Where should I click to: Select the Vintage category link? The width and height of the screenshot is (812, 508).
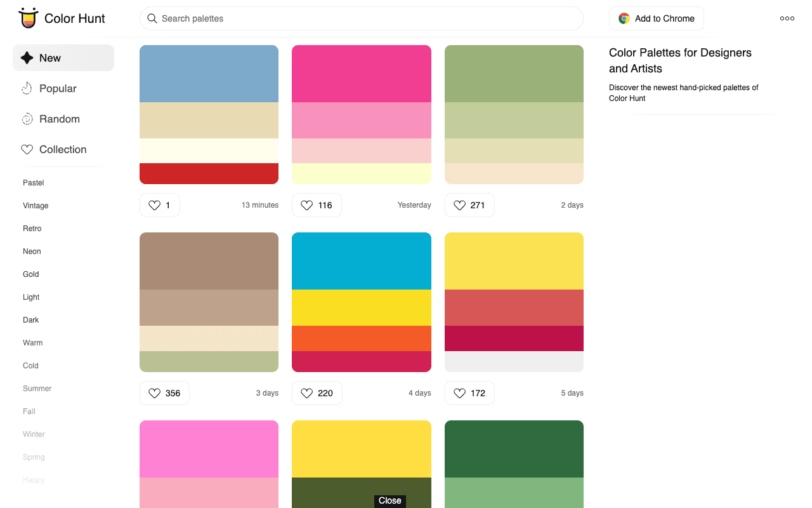[x=36, y=206]
